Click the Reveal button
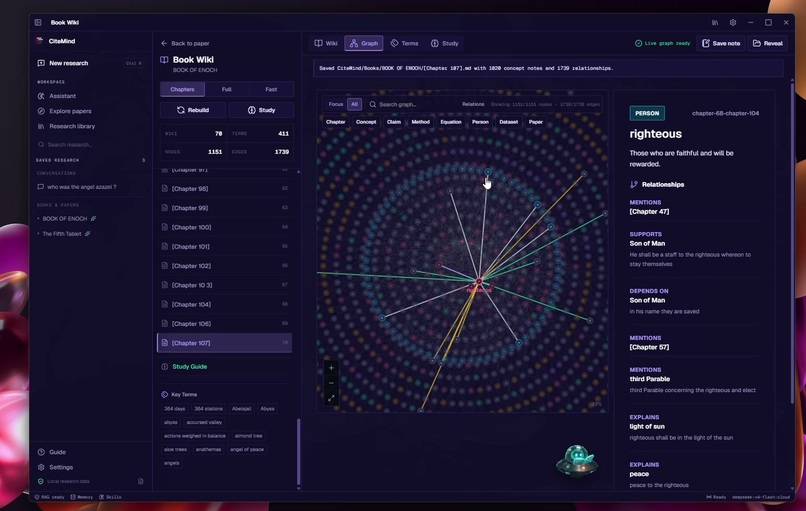Viewport: 806px width, 511px height. (x=768, y=43)
